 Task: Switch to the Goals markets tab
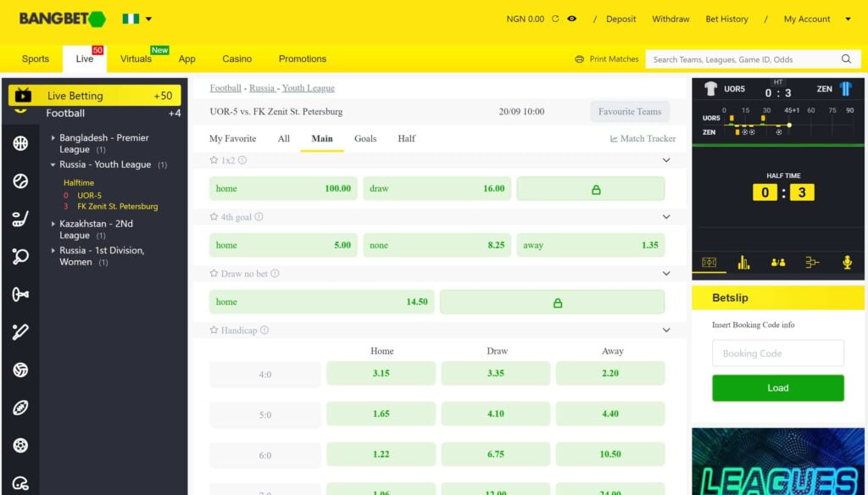tap(365, 138)
